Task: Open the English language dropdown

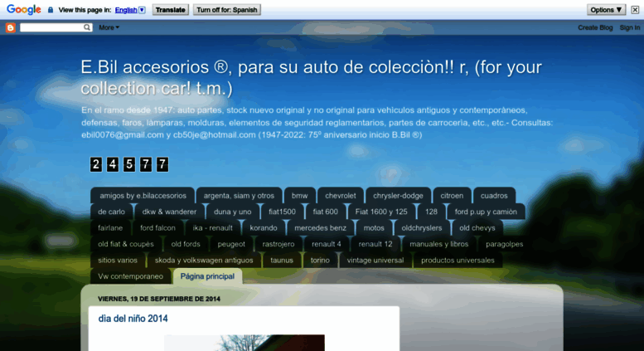Action: [x=130, y=10]
